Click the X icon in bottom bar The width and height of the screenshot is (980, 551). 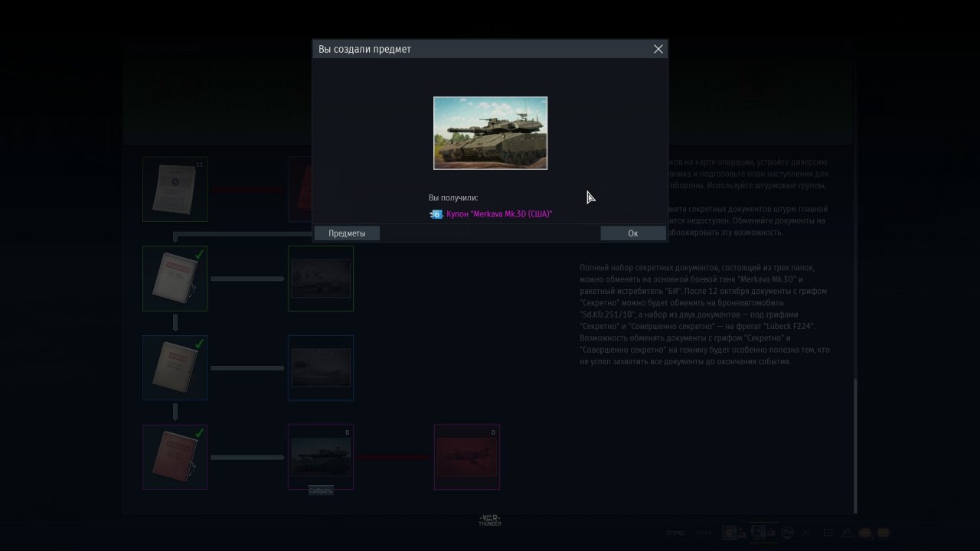805,533
